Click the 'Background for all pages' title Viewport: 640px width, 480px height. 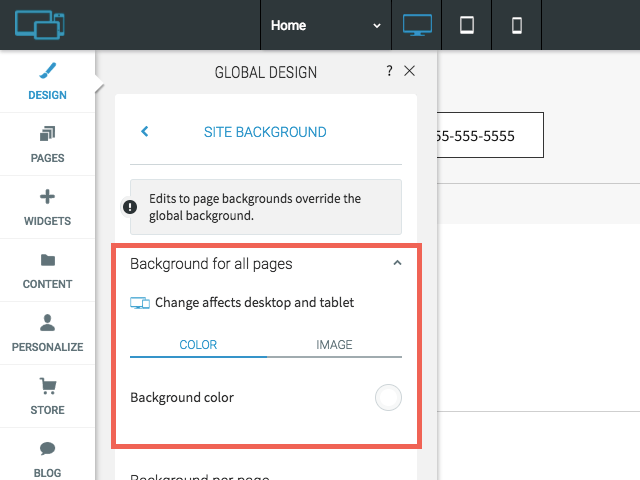[x=211, y=264]
